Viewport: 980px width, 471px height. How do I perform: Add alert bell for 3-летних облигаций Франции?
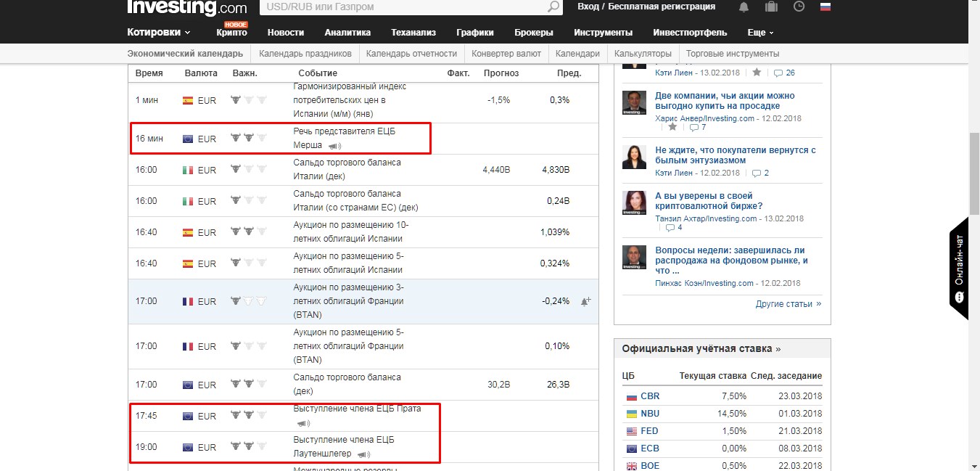[585, 301]
